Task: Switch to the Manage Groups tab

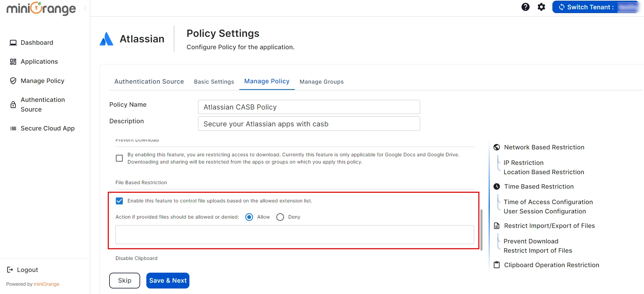Action: point(322,82)
